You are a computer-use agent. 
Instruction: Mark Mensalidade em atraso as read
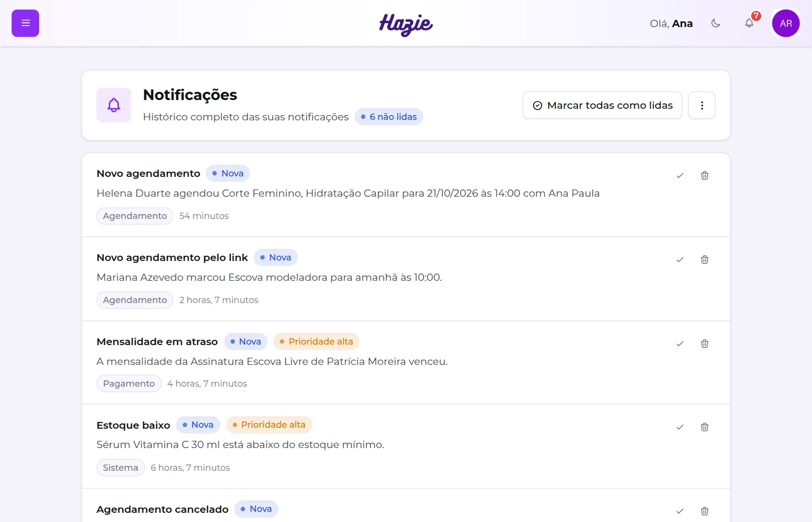tap(680, 344)
